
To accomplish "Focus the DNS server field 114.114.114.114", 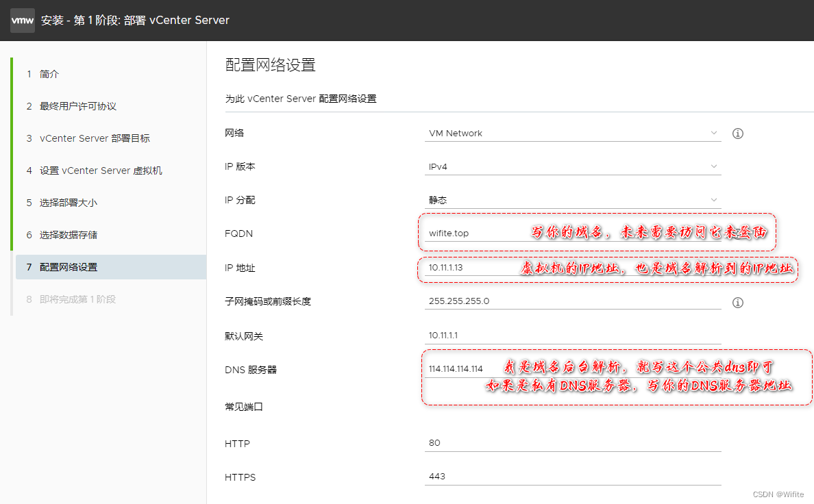I will pos(573,368).
